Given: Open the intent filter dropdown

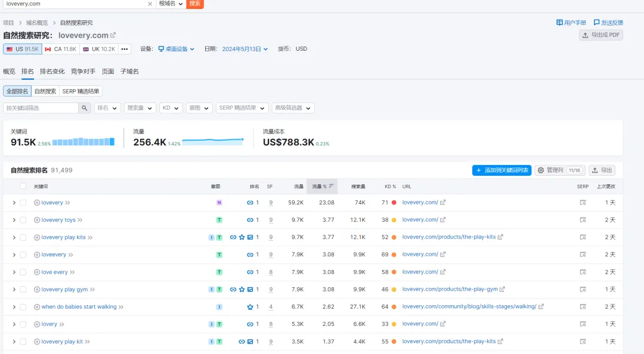Looking at the screenshot, I should pyautogui.click(x=199, y=108).
